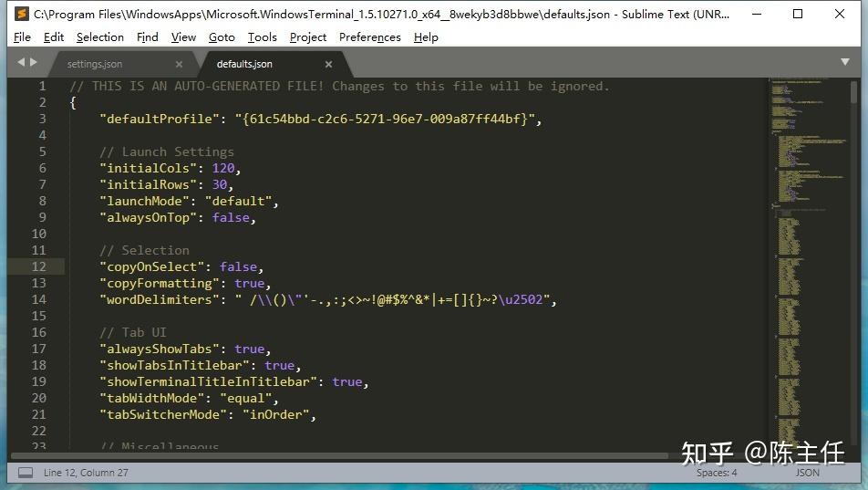The height and width of the screenshot is (490, 868).
Task: Open the tab list dropdown arrow
Action: pos(844,61)
